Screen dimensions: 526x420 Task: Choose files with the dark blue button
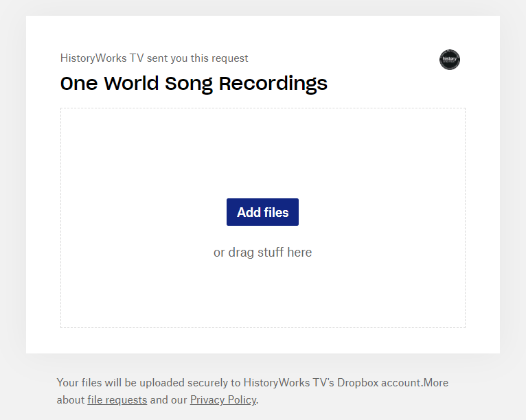pyautogui.click(x=262, y=212)
